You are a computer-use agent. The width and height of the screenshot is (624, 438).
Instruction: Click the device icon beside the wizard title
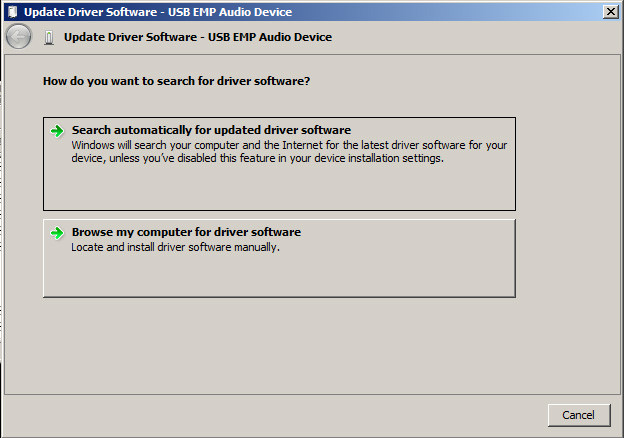49,38
